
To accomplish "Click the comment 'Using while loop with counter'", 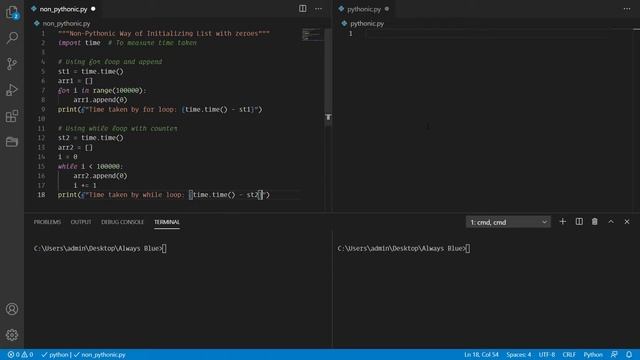I will (118, 129).
